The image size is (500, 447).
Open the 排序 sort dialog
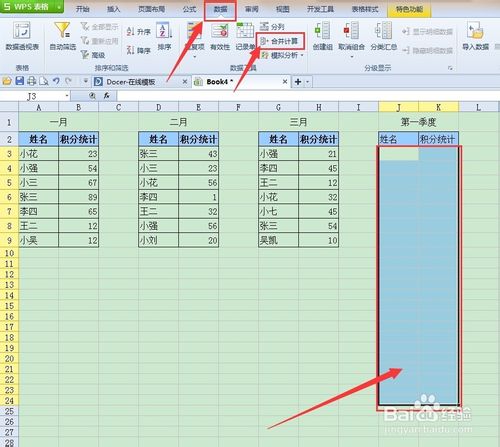coord(164,36)
